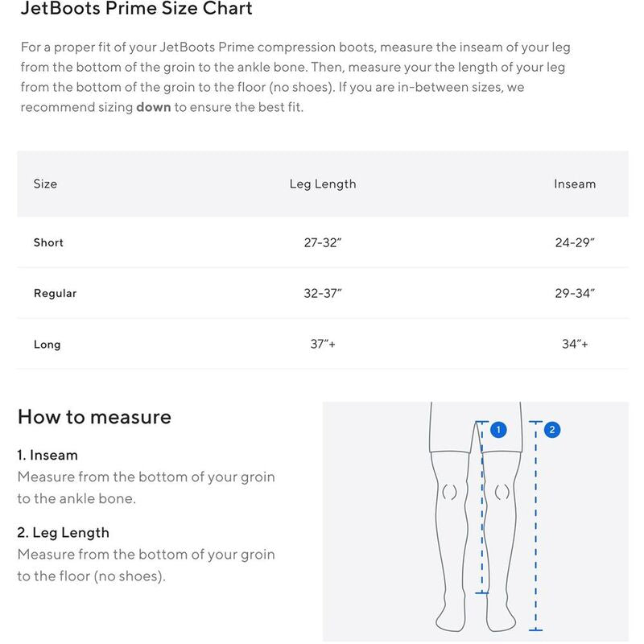Click the How to measure heading

[94, 417]
